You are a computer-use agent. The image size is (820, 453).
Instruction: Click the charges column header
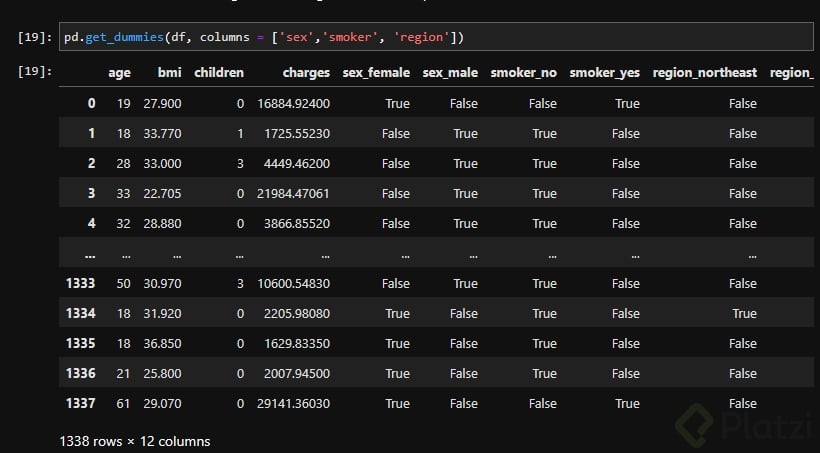(306, 73)
